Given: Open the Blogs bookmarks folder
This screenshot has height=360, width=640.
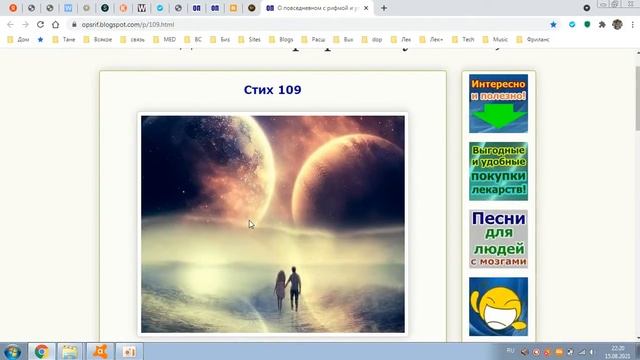Looking at the screenshot, I should 281,40.
